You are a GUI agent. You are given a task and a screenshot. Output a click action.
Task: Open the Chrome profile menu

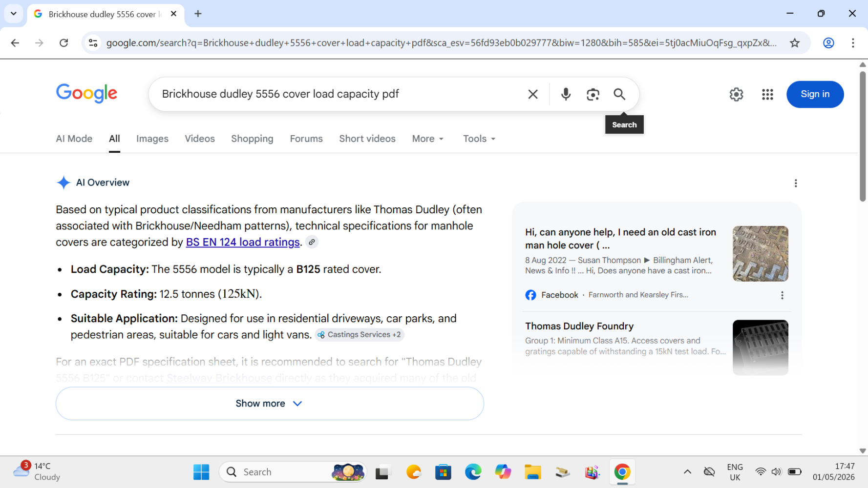click(x=828, y=43)
